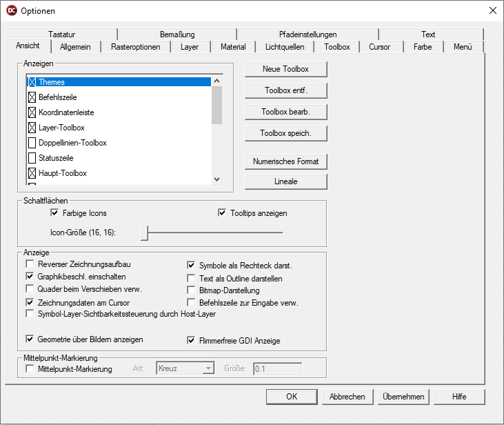The image size is (504, 425).
Task: Open the Lichtquellen tab
Action: click(x=284, y=47)
